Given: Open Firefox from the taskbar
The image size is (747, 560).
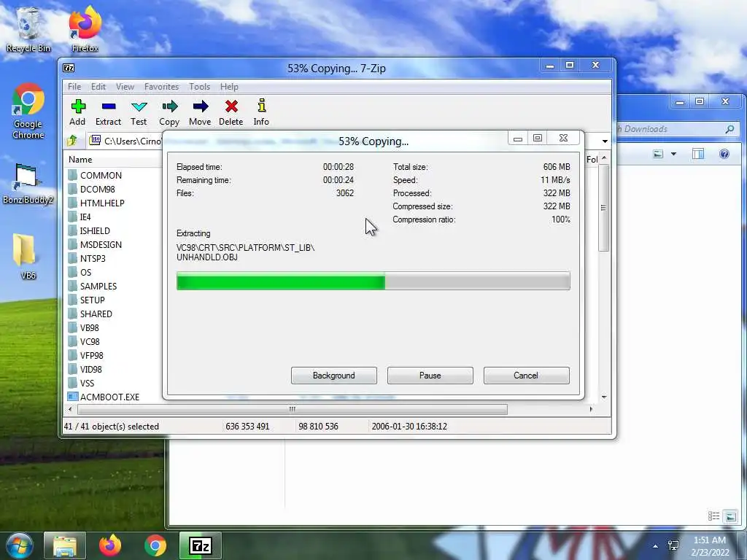Looking at the screenshot, I should [x=110, y=545].
